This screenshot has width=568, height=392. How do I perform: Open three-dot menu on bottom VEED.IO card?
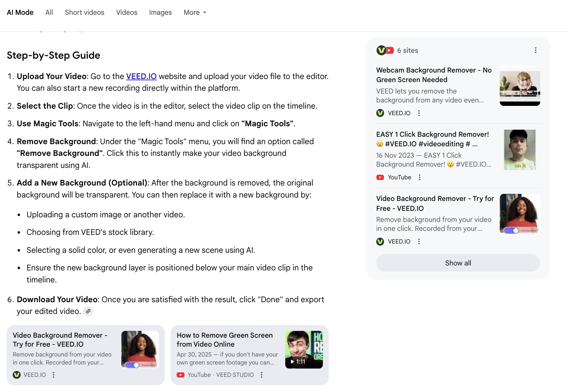click(x=53, y=375)
